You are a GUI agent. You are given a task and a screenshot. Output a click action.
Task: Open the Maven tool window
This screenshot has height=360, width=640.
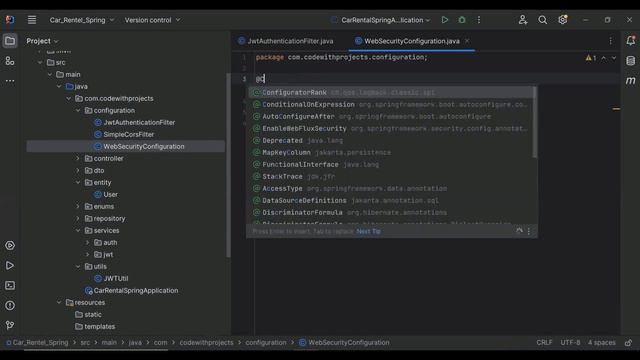click(631, 80)
